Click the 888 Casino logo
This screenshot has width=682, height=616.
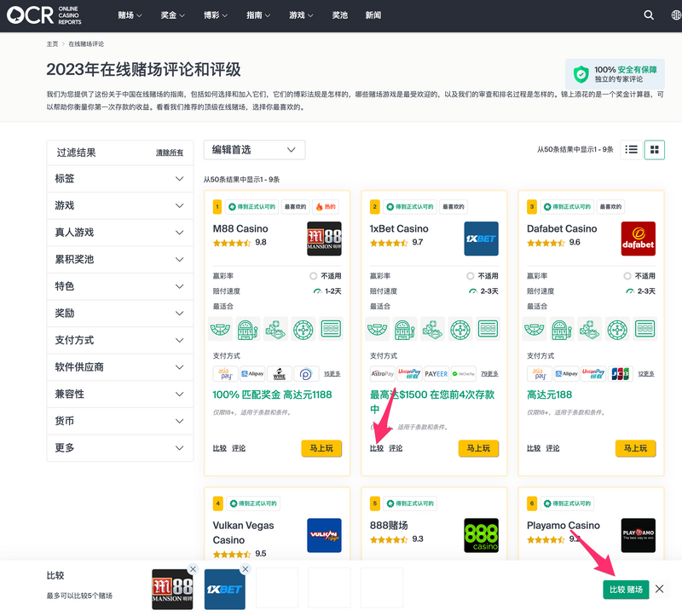click(481, 535)
